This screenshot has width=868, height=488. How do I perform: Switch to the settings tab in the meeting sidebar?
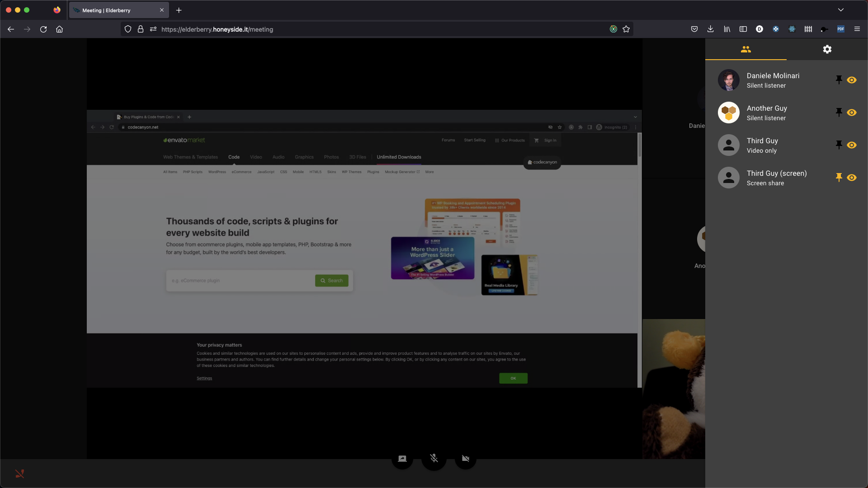[827, 49]
